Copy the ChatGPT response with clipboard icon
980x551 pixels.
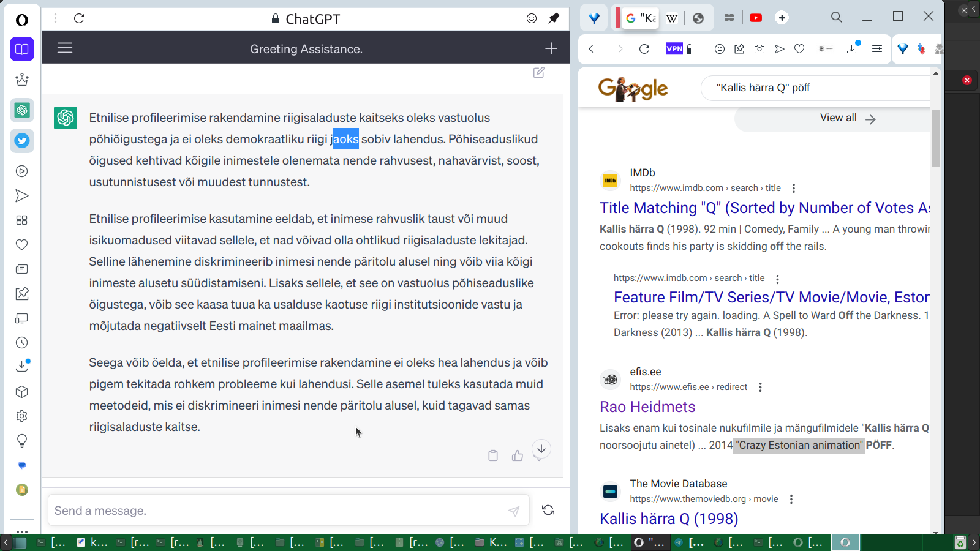[x=493, y=455]
